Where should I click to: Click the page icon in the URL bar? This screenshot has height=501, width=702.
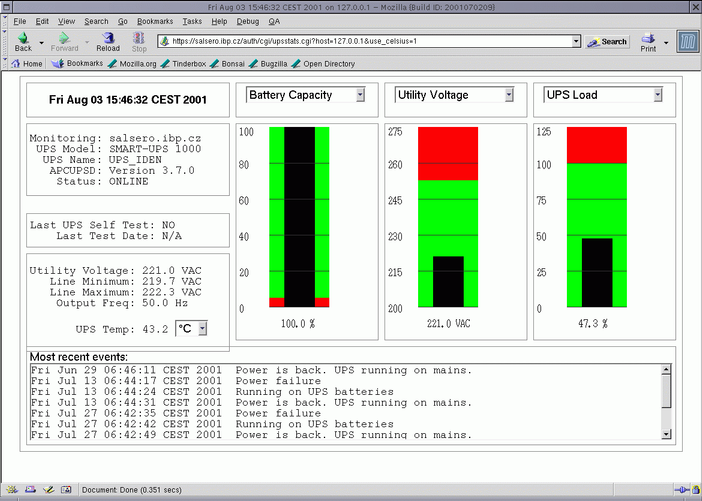(164, 41)
